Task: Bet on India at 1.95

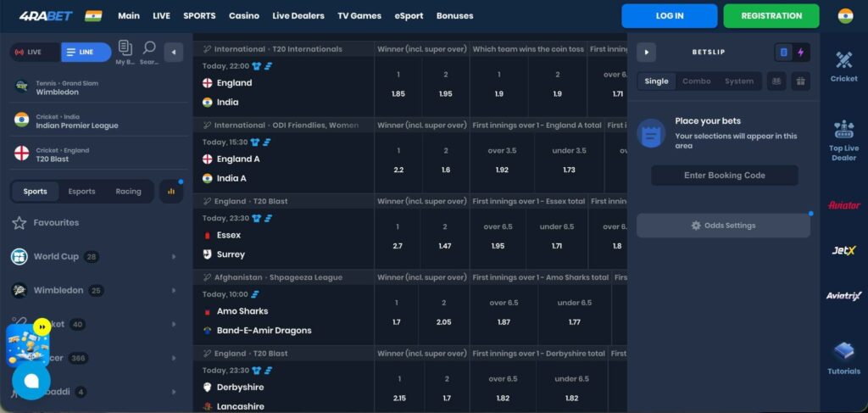Action: [x=446, y=87]
